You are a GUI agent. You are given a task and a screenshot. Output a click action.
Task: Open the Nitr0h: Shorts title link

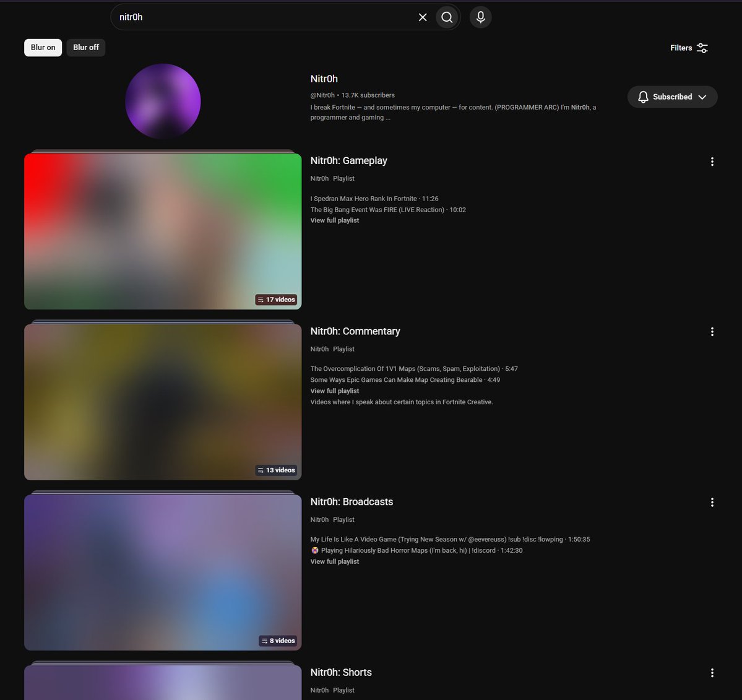(341, 672)
